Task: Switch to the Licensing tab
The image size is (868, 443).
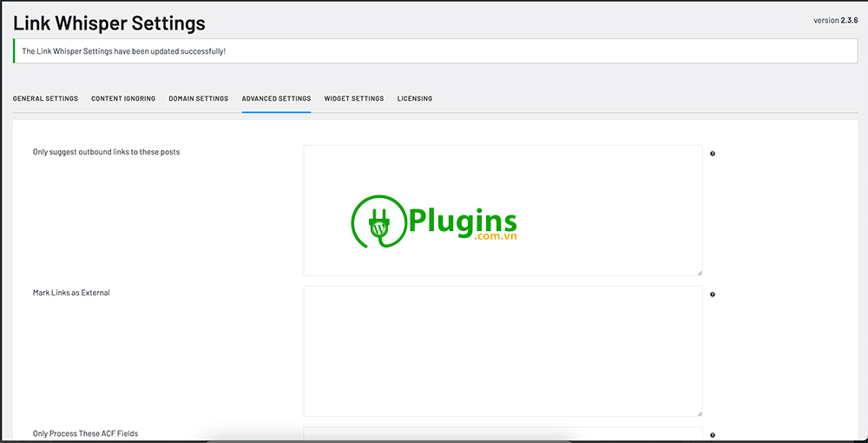Action: click(415, 99)
